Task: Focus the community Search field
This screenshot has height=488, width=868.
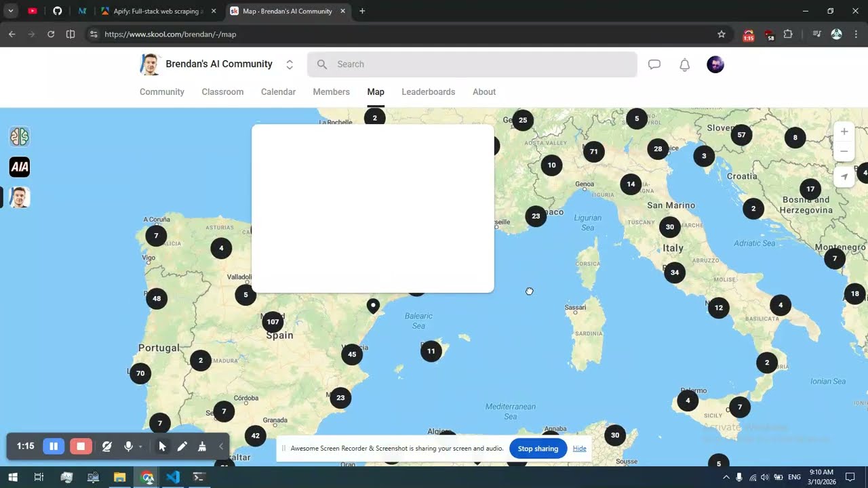Action: coord(472,64)
